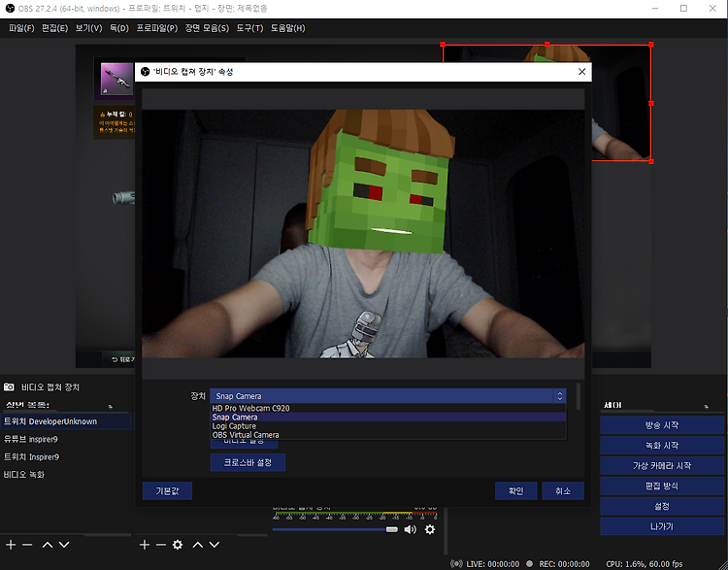Click the top-center red handle of the selected source

pyautogui.click(x=547, y=44)
